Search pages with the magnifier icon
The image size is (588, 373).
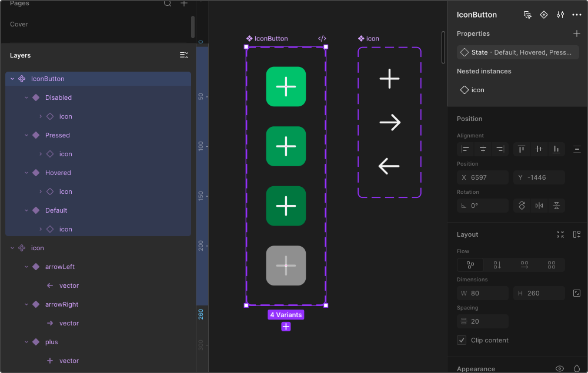[x=167, y=4]
